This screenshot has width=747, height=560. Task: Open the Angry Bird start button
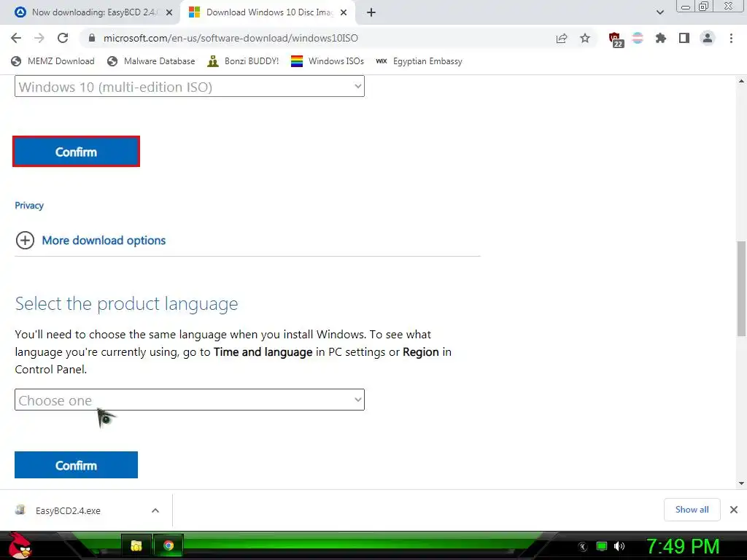[x=19, y=545]
